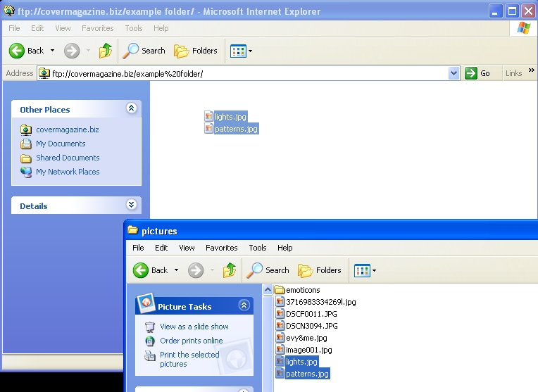Image resolution: width=538 pixels, height=392 pixels.
Task: Open Favorites menu in pictures window
Action: [222, 248]
